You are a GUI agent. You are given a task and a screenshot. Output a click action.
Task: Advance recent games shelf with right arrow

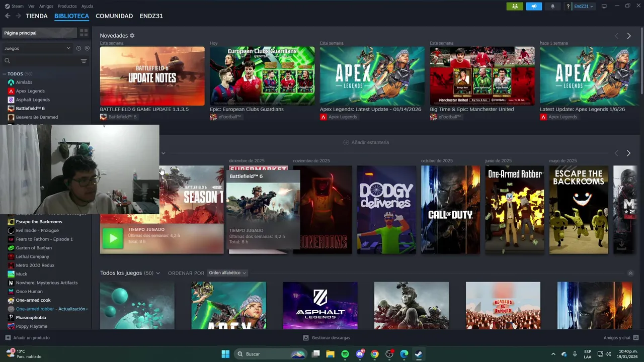(x=628, y=153)
